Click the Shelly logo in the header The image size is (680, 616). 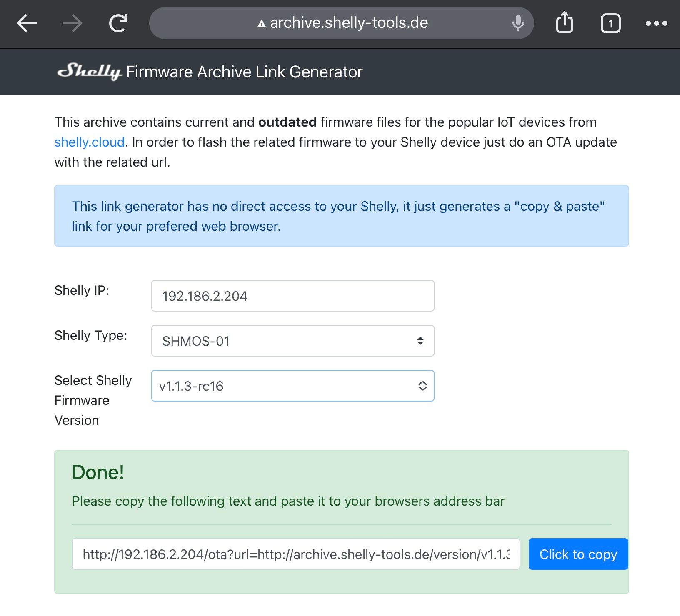click(x=89, y=71)
